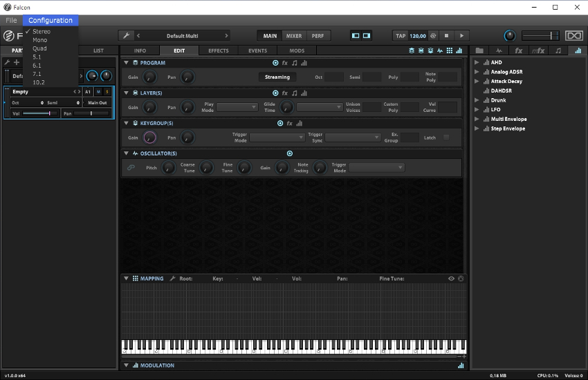588x380 pixels.
Task: Open the Play Mode dropdown
Action: pyautogui.click(x=237, y=107)
